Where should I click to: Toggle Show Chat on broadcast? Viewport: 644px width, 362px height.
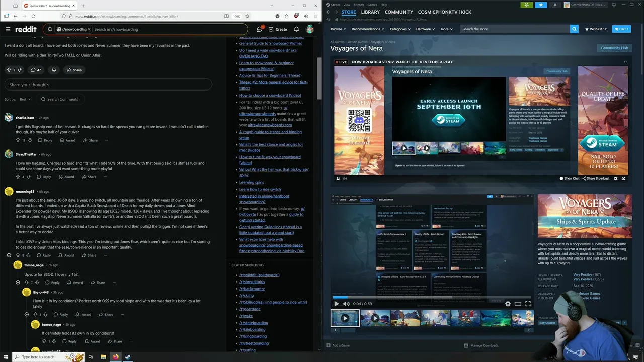coord(569,178)
